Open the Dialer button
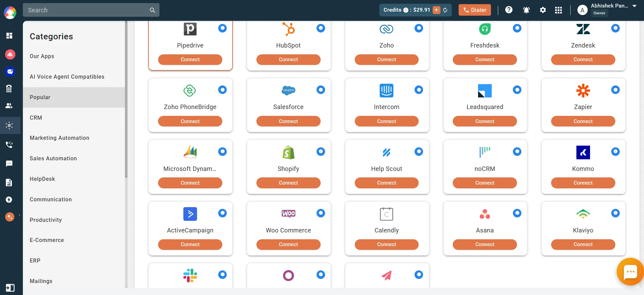This screenshot has width=644, height=295. pos(475,10)
